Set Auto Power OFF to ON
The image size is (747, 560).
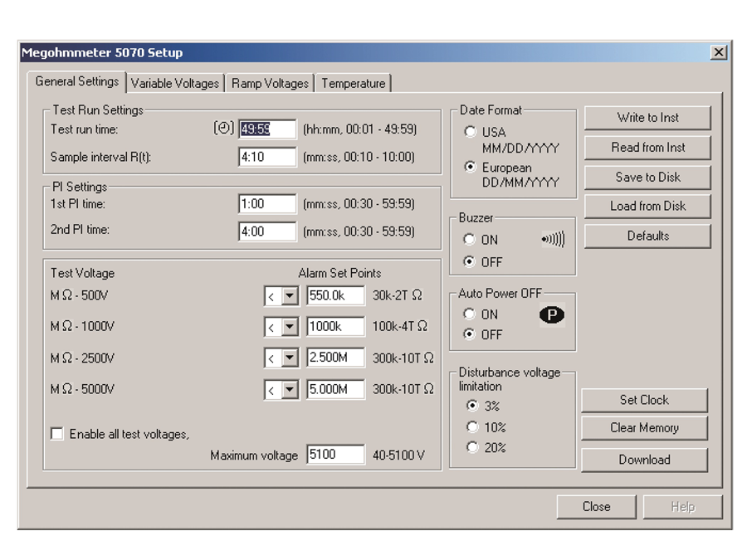(471, 314)
